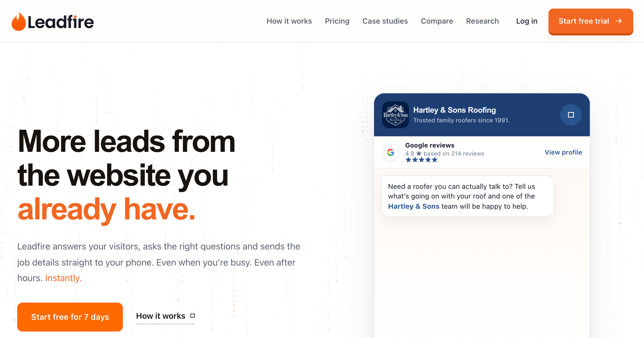Open the View profile link
The image size is (644, 338).
563,152
